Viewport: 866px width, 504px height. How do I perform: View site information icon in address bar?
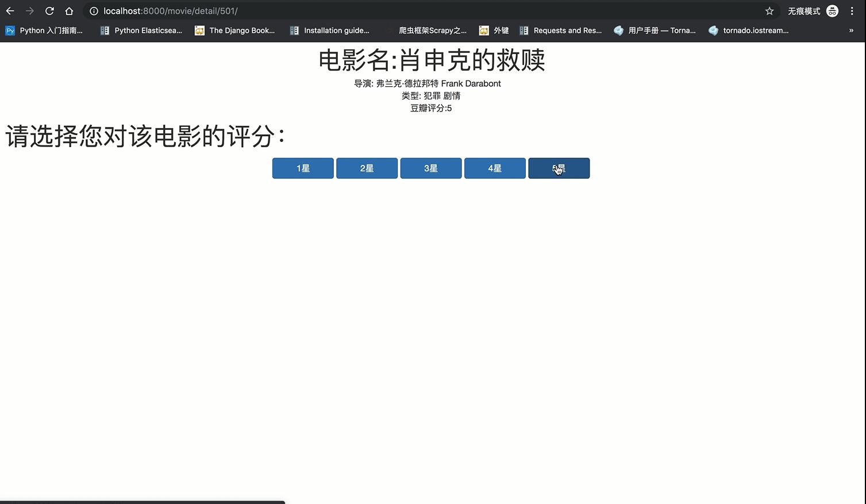94,11
